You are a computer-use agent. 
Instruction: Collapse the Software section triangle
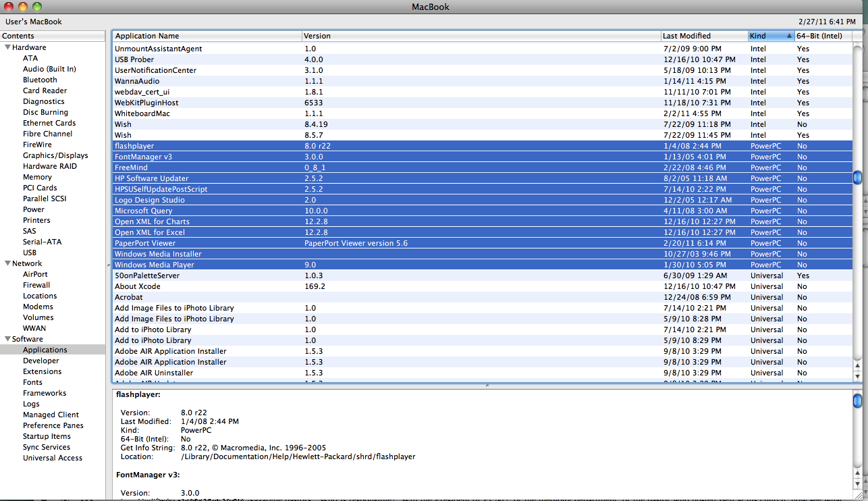[7, 339]
